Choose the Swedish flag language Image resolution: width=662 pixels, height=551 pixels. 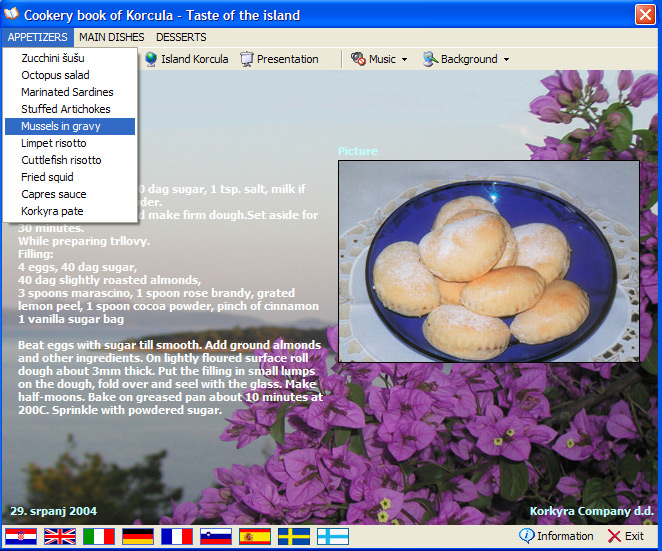[294, 537]
